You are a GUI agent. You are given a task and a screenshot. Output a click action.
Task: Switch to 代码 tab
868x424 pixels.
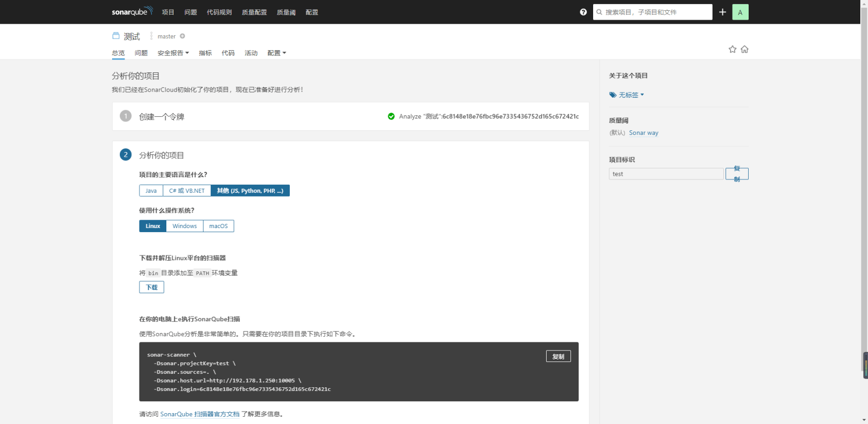228,53
